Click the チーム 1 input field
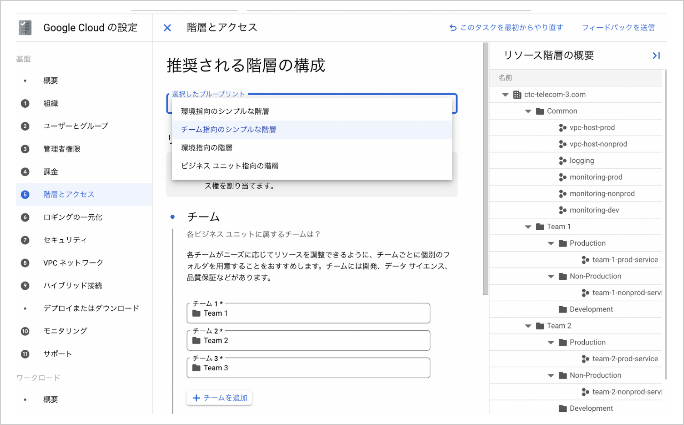 tap(308, 313)
